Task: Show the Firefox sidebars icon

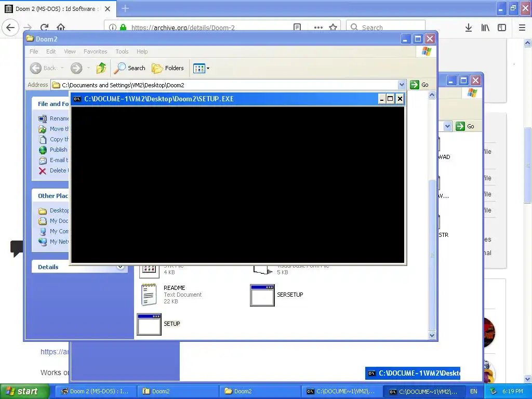Action: [502, 28]
